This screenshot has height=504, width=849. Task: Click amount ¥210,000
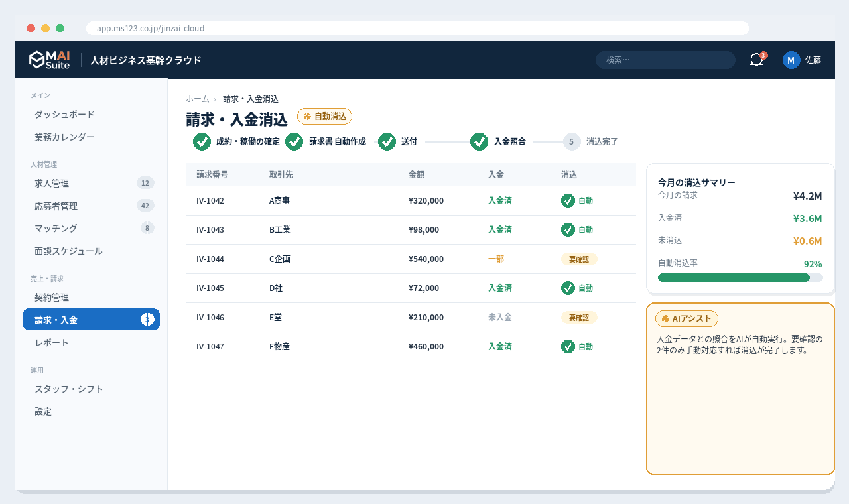tap(426, 317)
